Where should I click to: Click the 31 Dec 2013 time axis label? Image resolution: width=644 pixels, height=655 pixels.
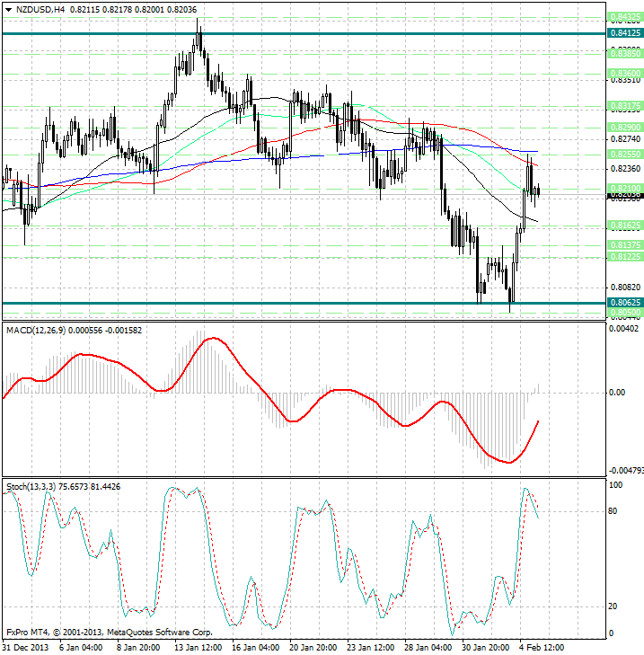coord(26,648)
